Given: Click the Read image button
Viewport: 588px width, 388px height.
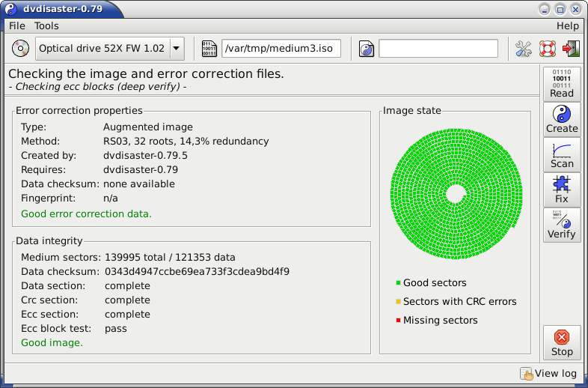Looking at the screenshot, I should (x=561, y=83).
